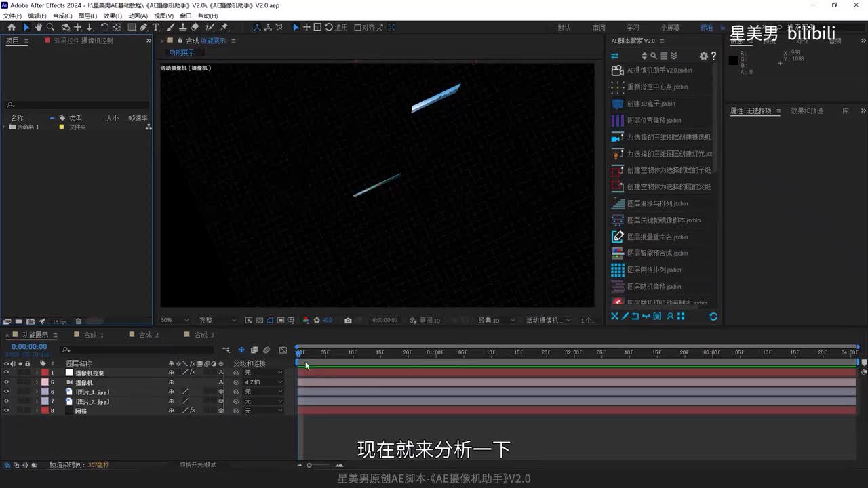Click the current time 0:00:00:00 display
This screenshot has height=488, width=868.
[29, 346]
